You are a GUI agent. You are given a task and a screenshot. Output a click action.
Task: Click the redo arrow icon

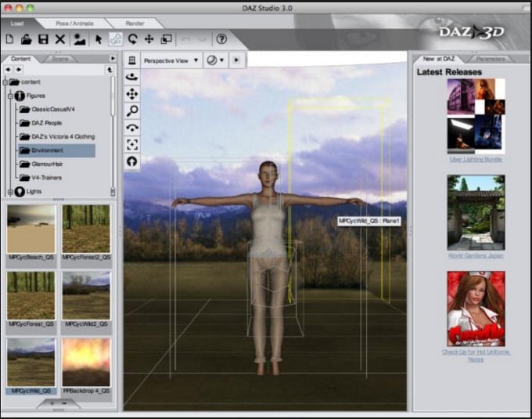coord(203,39)
